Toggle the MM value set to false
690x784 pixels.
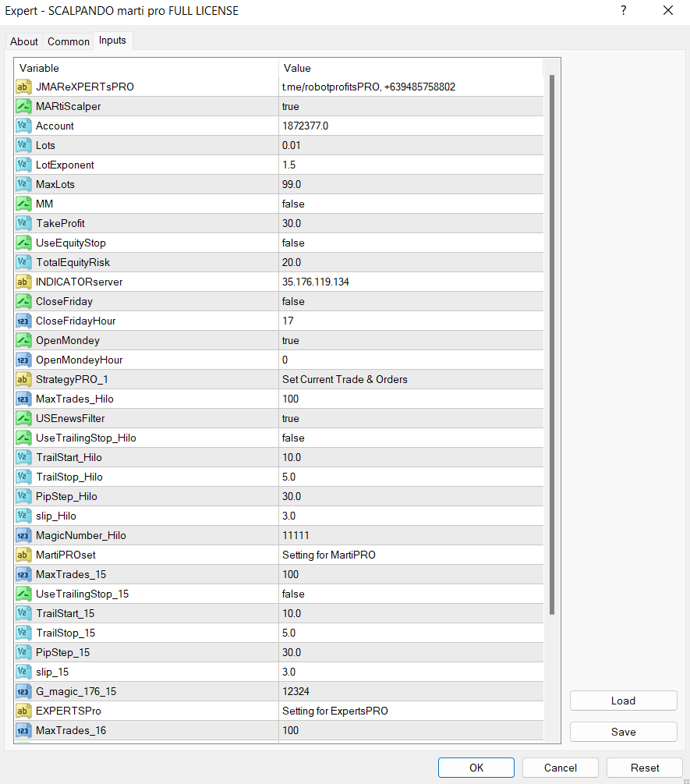[x=293, y=204]
